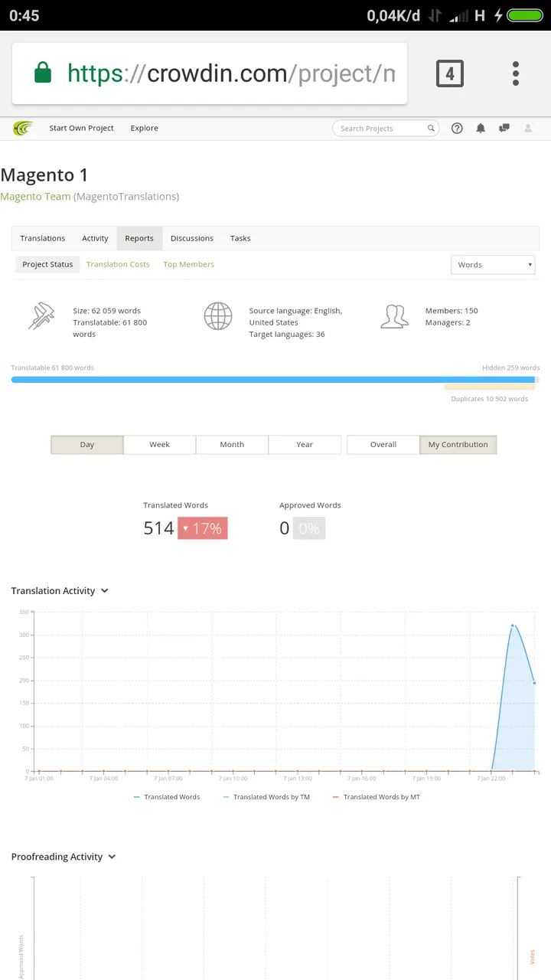Open the Reports tab

click(139, 238)
